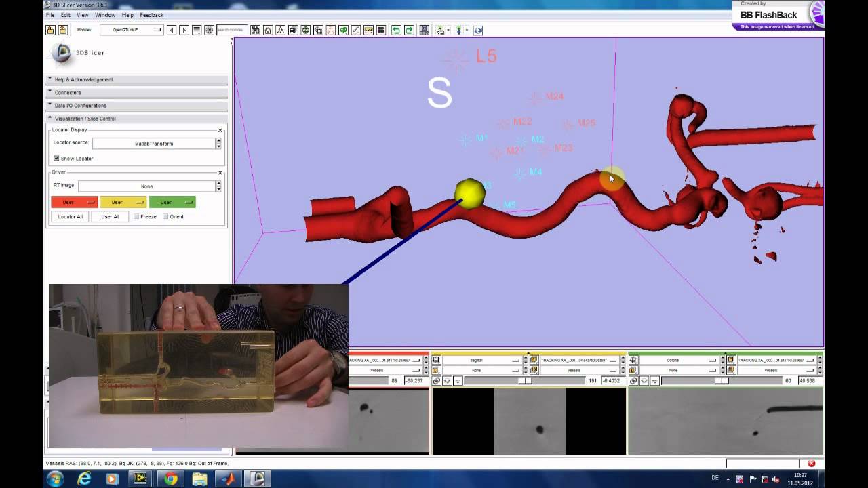Toggle the Show Locator checkbox

click(56, 159)
